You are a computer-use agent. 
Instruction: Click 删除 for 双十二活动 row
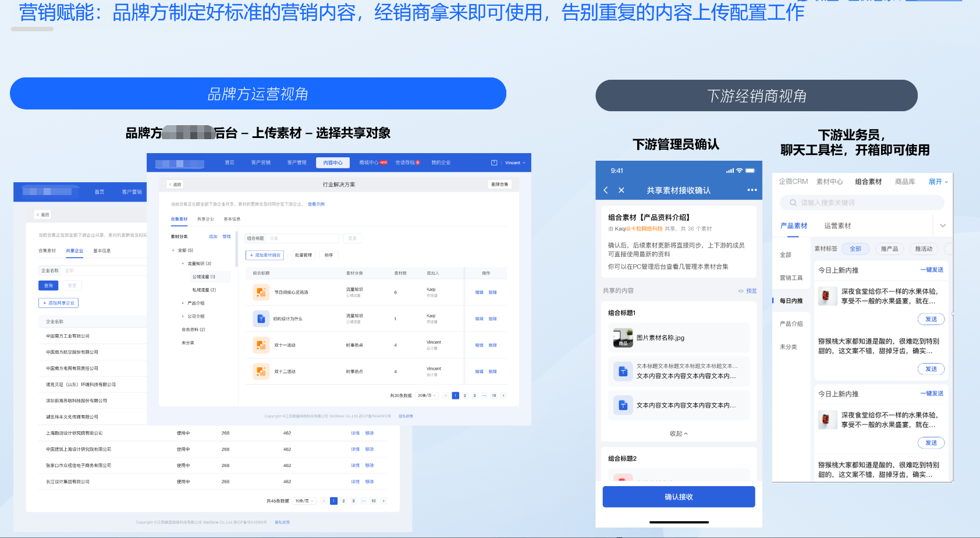pos(492,371)
